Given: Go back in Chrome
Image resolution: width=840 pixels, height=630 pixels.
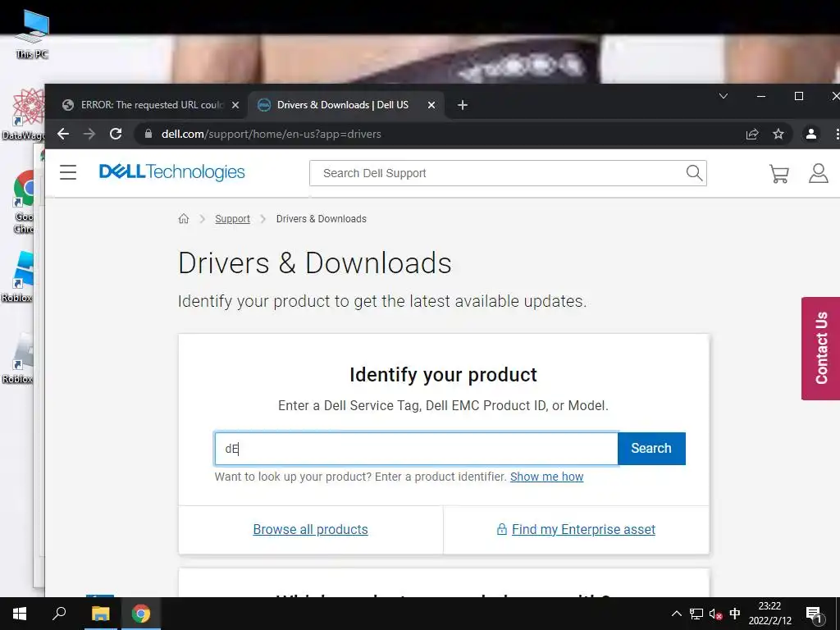Looking at the screenshot, I should tap(63, 134).
